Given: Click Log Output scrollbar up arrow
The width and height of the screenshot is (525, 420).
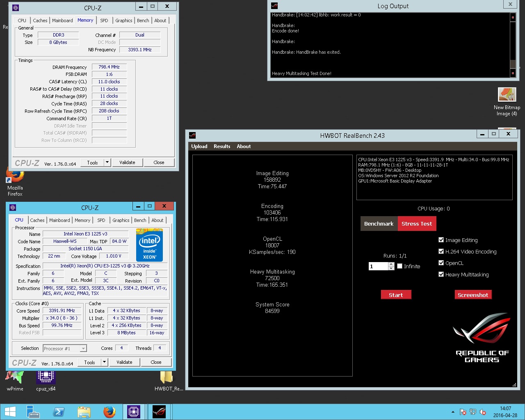Looking at the screenshot, I should click(513, 17).
